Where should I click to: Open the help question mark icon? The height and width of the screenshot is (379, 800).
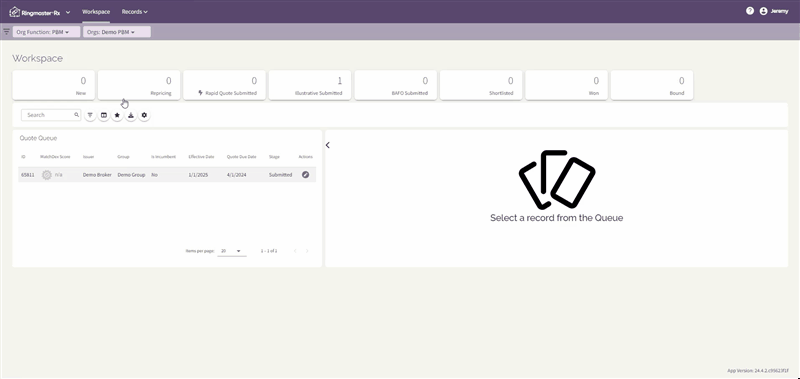coord(749,11)
